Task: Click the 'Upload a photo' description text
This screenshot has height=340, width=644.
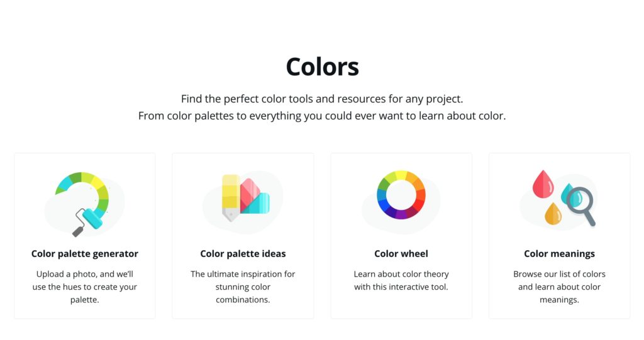Action: pos(85,287)
